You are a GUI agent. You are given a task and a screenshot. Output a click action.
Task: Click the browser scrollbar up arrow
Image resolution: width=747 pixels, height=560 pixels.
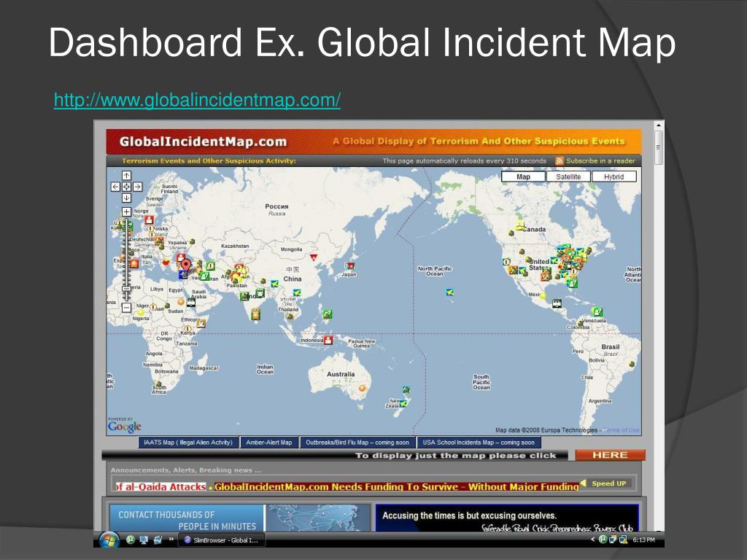coord(659,125)
